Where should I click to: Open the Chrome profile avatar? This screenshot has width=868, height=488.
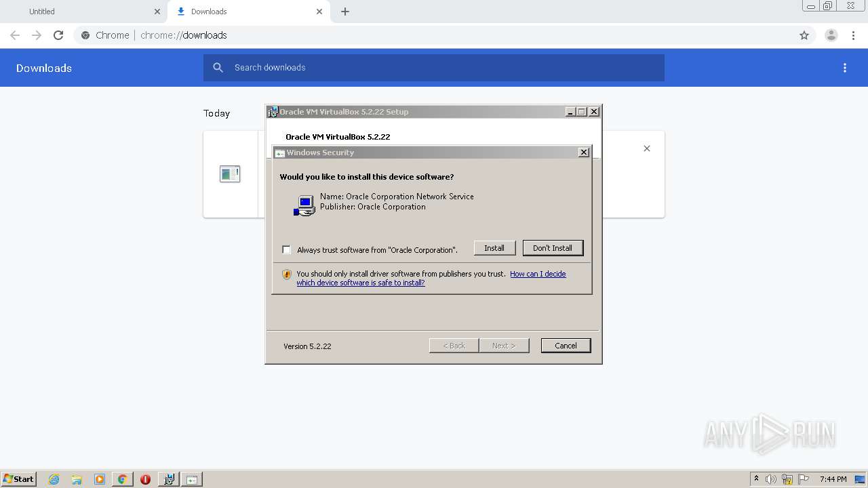pyautogui.click(x=831, y=35)
